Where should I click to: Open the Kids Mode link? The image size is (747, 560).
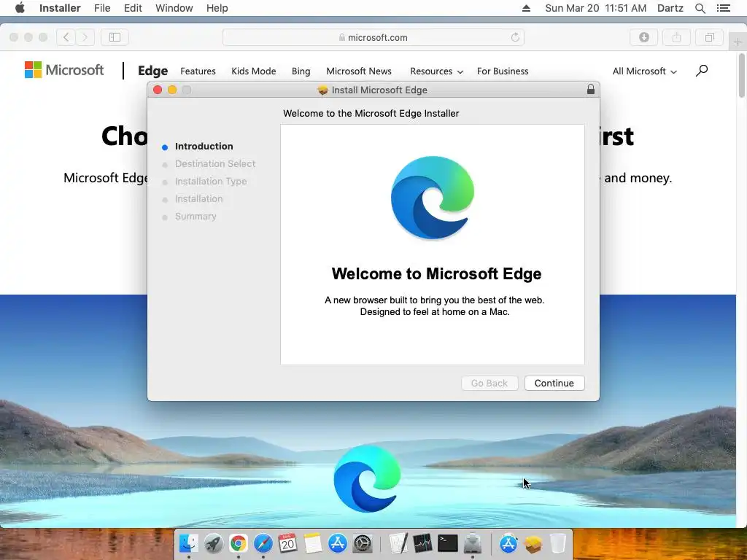click(x=253, y=71)
